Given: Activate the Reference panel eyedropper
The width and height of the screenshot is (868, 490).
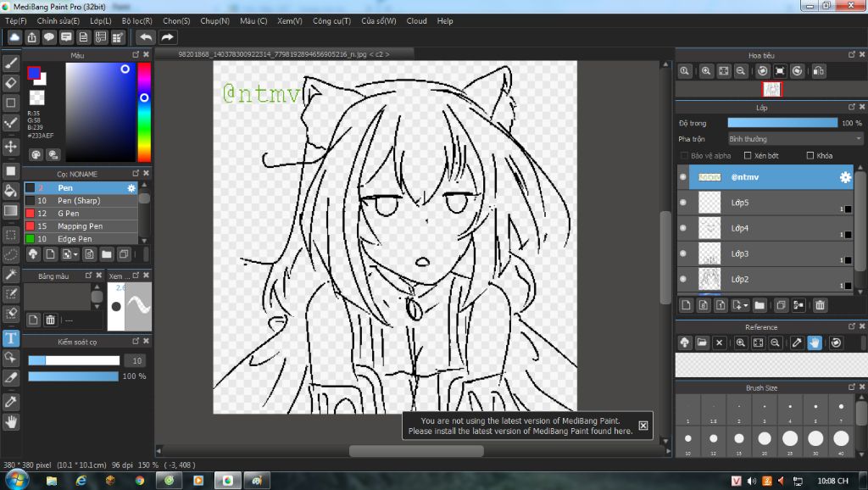Looking at the screenshot, I should 797,342.
